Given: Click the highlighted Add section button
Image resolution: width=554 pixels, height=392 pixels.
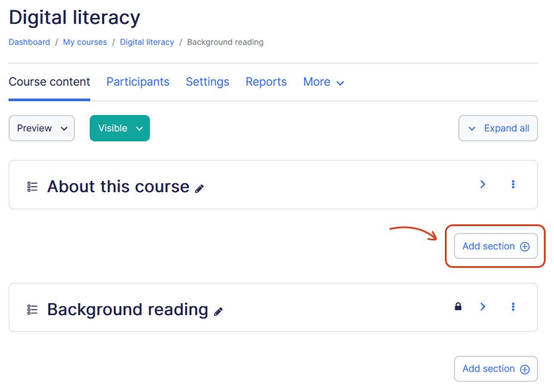Looking at the screenshot, I should pos(496,246).
